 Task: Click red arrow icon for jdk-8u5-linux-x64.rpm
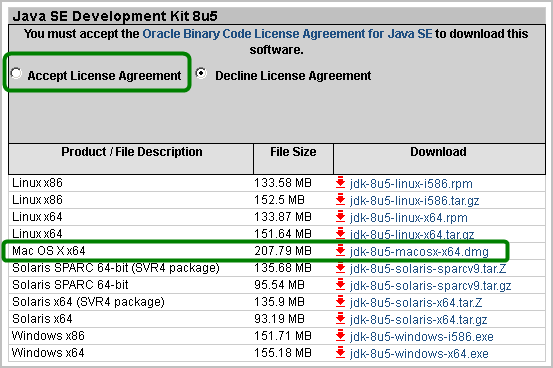[x=340, y=217]
